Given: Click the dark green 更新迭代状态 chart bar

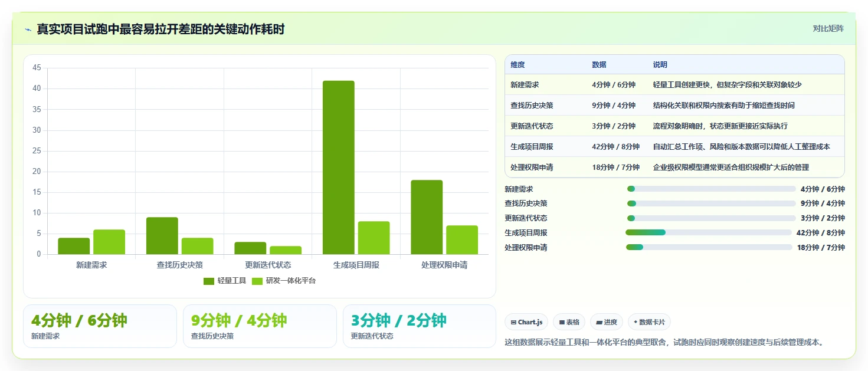Looking at the screenshot, I should pos(250,248).
